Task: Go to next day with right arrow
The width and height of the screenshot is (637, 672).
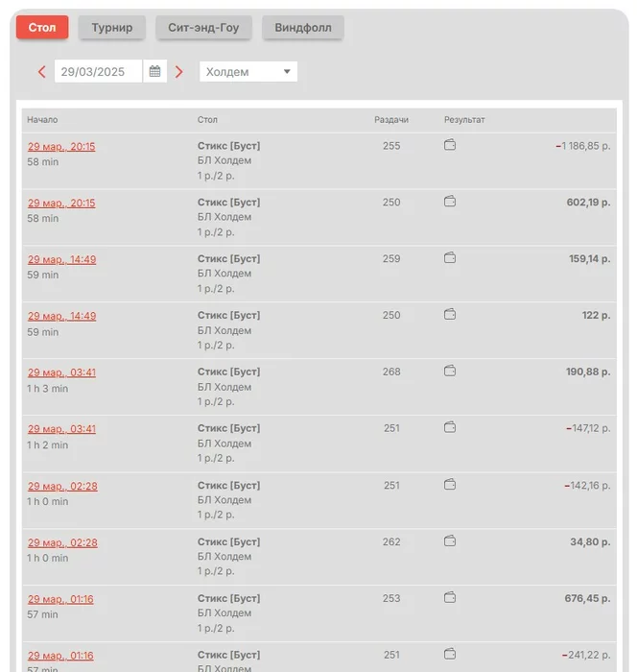Action: coord(179,72)
